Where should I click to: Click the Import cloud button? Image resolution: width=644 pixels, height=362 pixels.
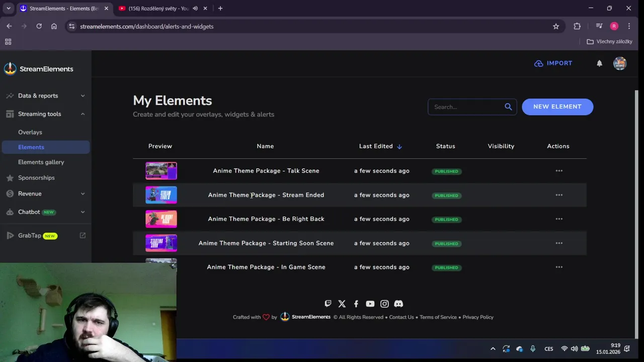[x=553, y=63]
